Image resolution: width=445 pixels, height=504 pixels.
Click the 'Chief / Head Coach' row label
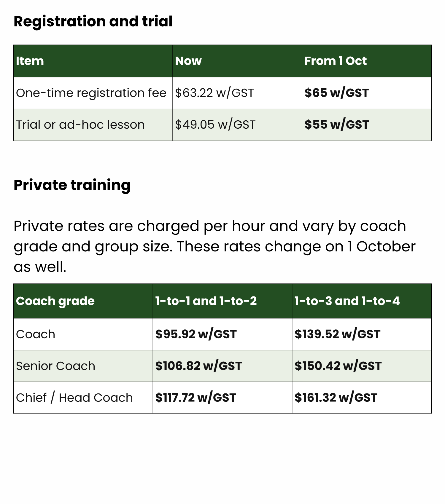pyautogui.click(x=74, y=398)
